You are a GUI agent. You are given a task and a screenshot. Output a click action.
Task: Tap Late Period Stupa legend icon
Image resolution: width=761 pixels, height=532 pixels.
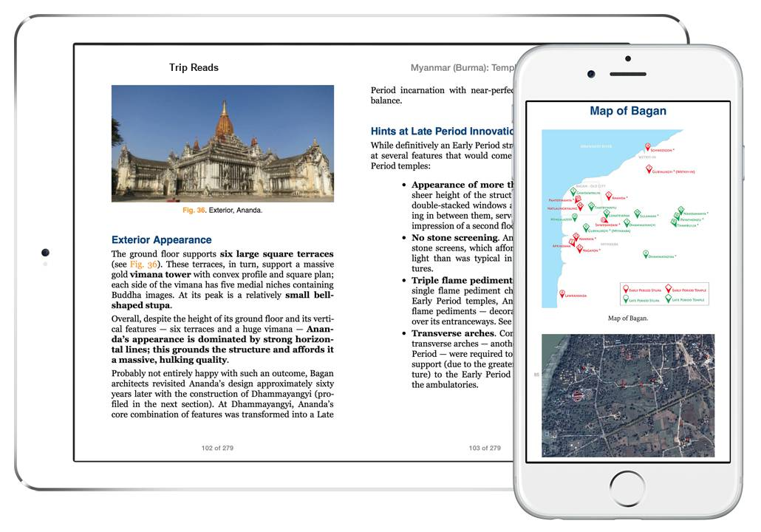[626, 299]
